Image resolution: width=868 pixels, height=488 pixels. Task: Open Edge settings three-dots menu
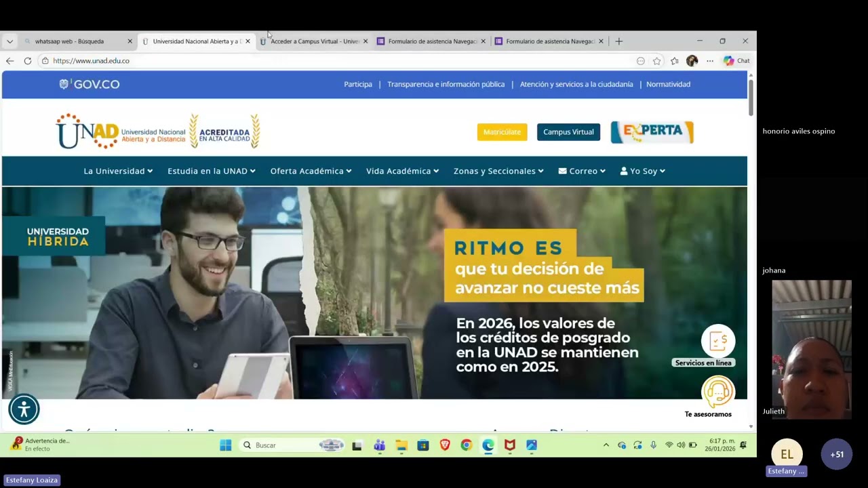pyautogui.click(x=710, y=61)
